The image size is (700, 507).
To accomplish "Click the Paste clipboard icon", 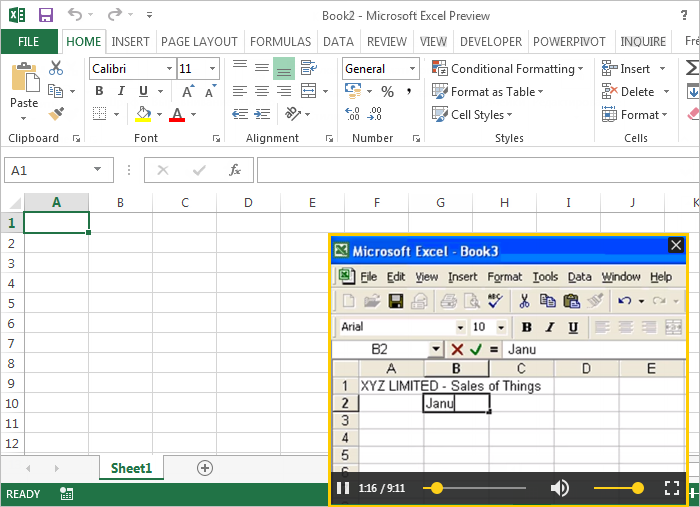I will (25, 78).
